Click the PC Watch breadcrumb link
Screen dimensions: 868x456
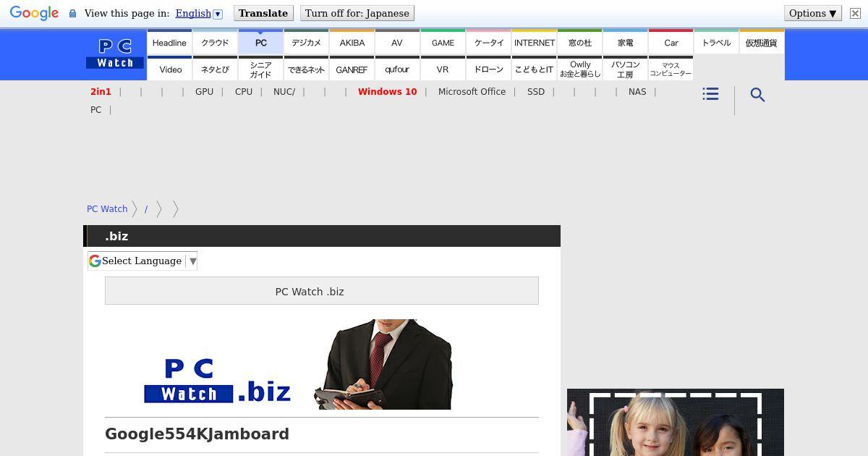(107, 209)
